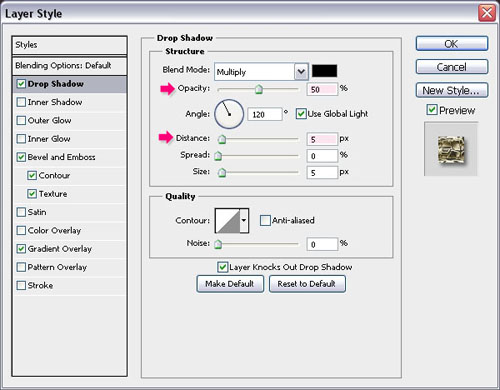Uncheck the Bevel and Emboss checkbox
This screenshot has width=500, height=390.
(x=21, y=157)
